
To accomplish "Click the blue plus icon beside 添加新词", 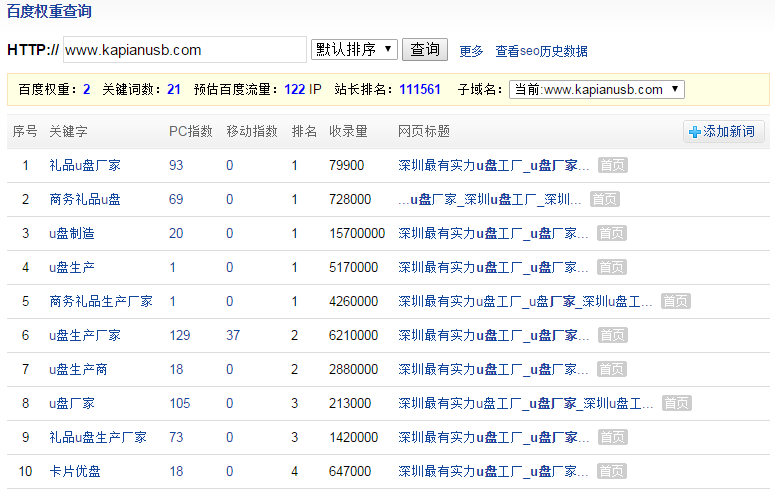I will tap(694, 132).
